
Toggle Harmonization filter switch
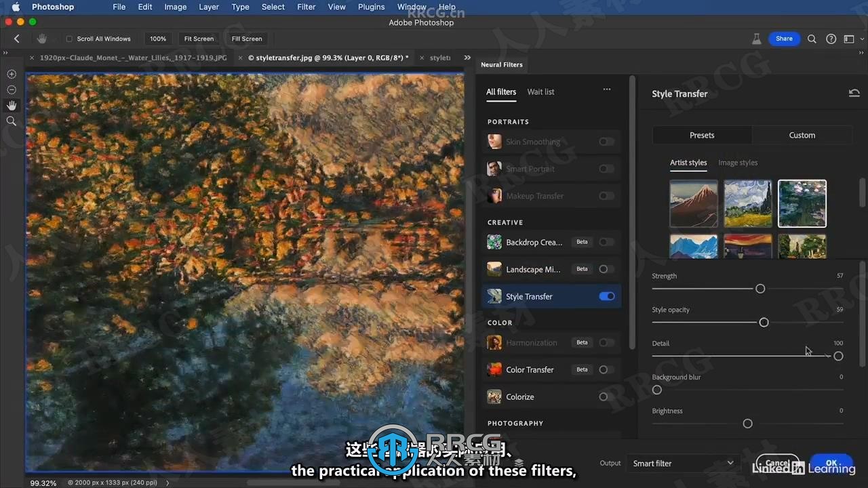point(606,342)
